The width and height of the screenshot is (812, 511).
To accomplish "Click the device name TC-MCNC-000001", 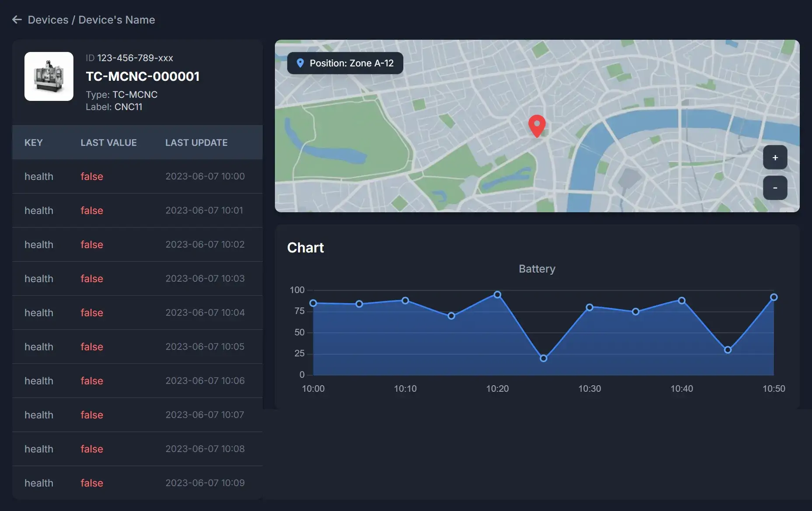I will point(143,76).
